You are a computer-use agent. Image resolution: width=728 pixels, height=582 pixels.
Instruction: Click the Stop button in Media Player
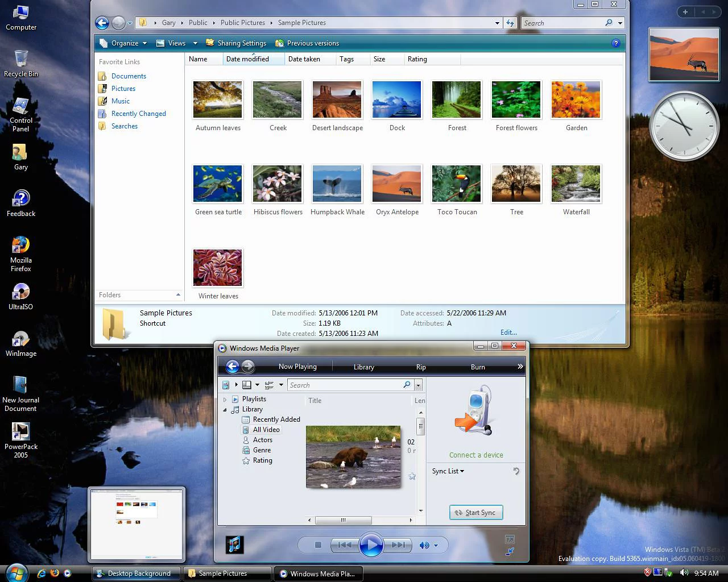318,545
